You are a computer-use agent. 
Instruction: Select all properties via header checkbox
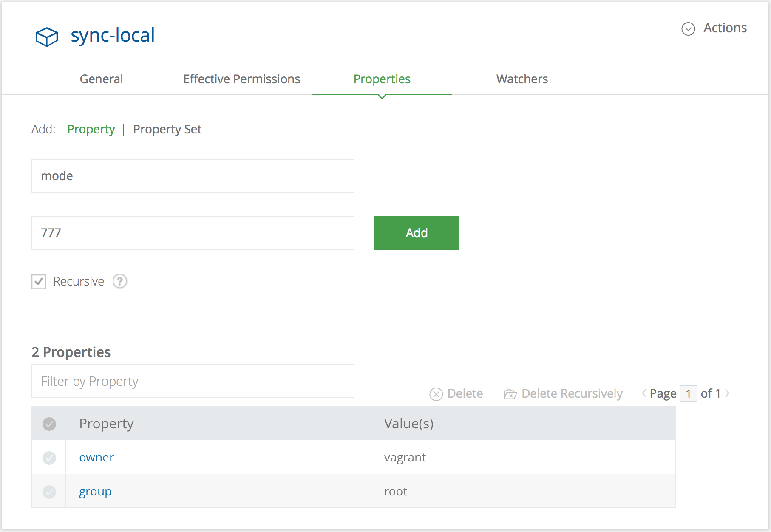click(49, 424)
